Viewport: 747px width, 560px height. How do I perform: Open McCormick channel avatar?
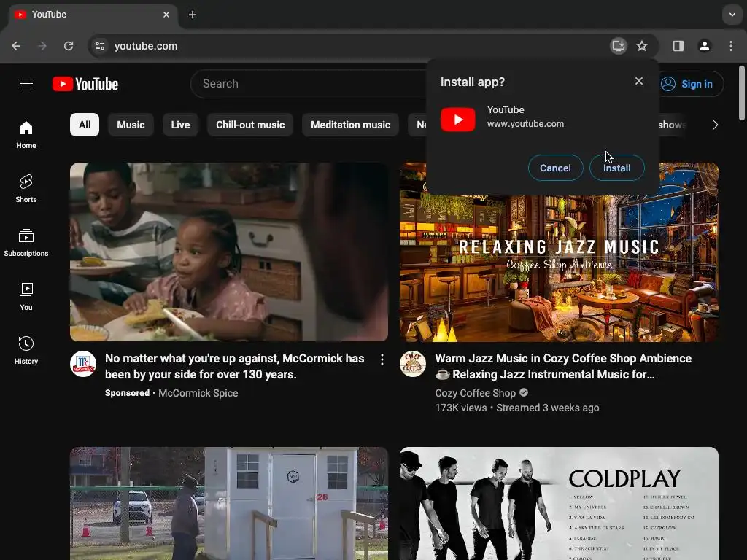pos(83,365)
